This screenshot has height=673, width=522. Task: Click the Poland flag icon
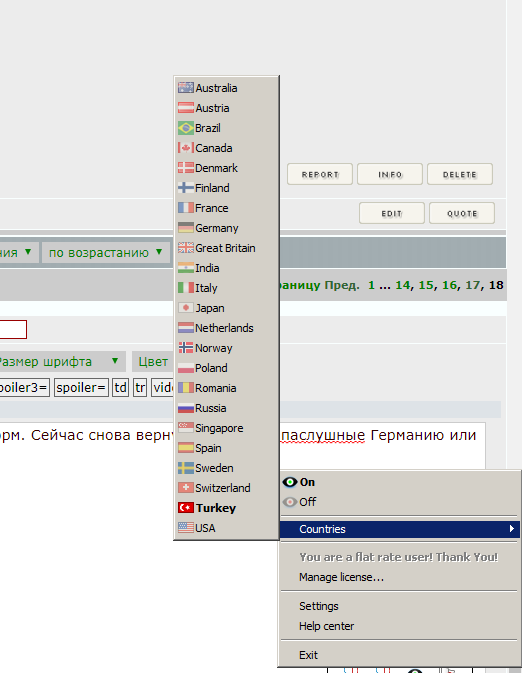click(x=186, y=368)
